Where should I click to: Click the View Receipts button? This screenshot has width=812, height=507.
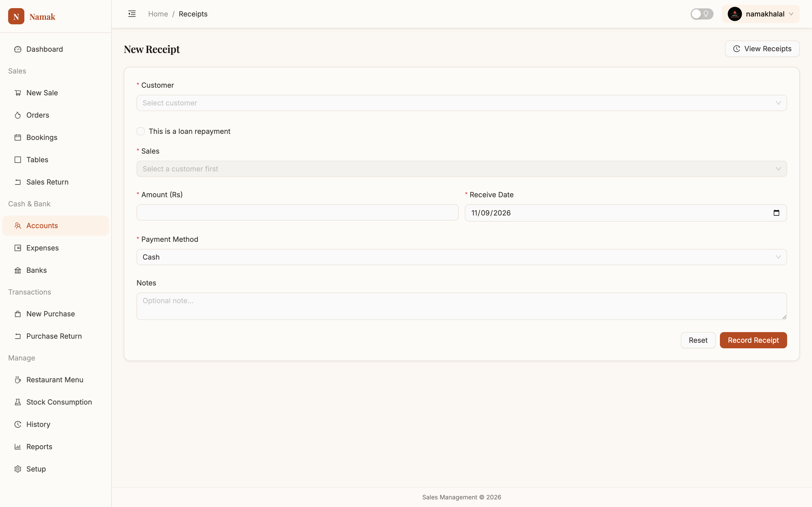(x=762, y=49)
